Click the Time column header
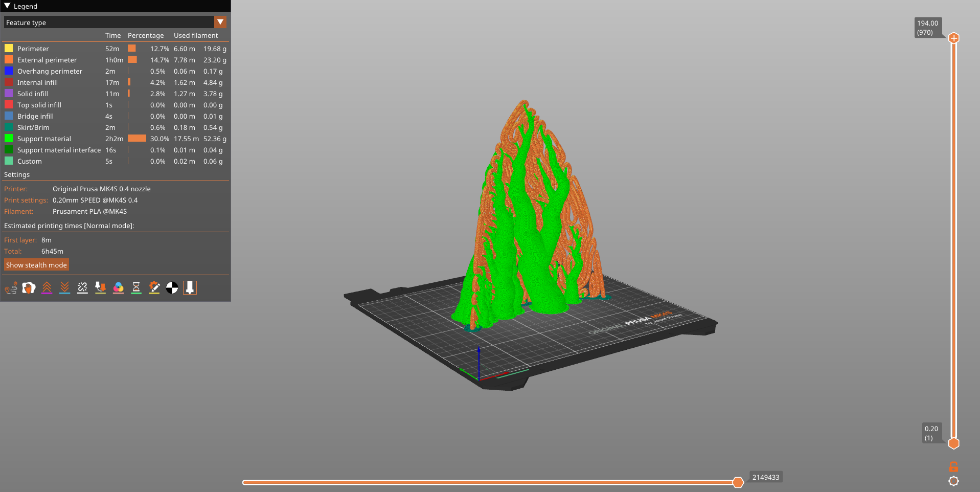Image resolution: width=980 pixels, height=492 pixels. [x=113, y=35]
